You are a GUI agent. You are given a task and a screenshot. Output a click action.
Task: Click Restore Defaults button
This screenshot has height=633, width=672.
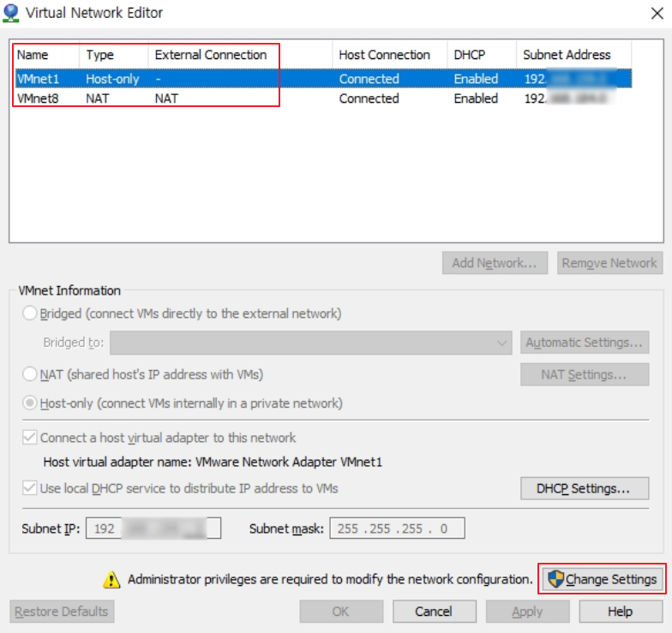(62, 612)
